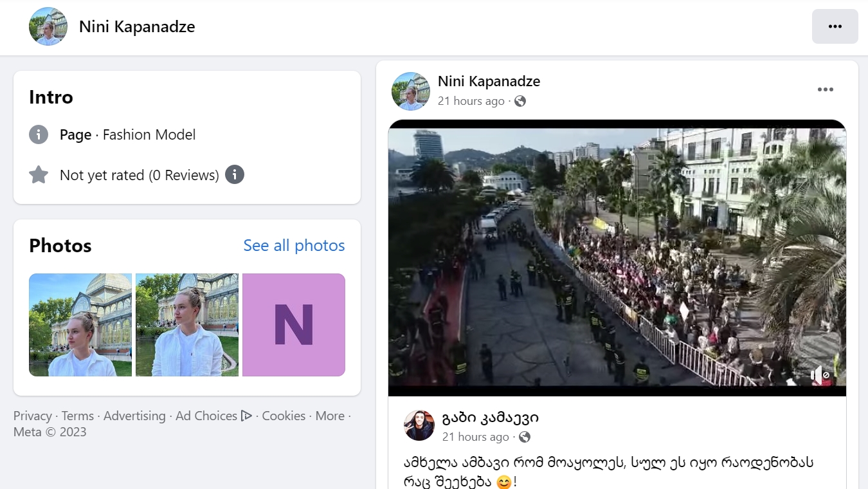Click the Intro heading
This screenshot has width=868, height=489.
(x=51, y=97)
